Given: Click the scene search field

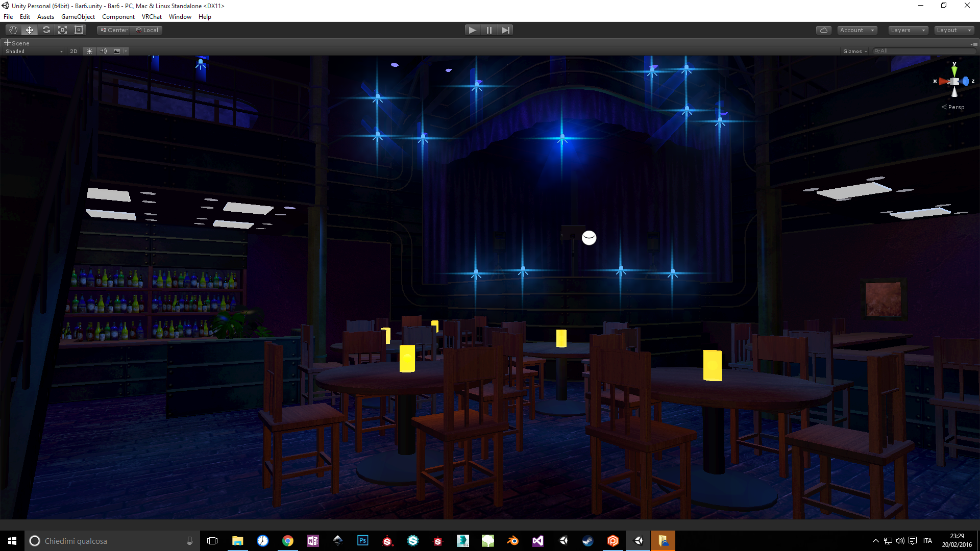Looking at the screenshot, I should click(924, 51).
